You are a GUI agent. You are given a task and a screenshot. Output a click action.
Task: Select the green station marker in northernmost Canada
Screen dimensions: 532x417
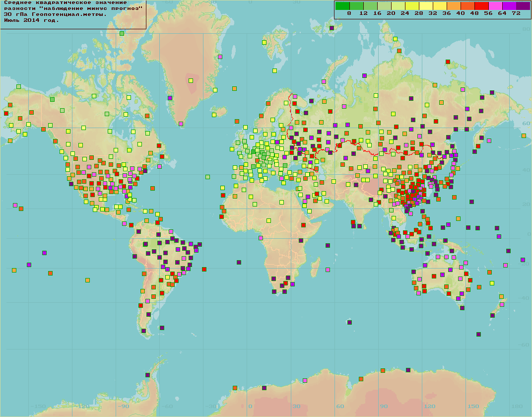click(x=122, y=33)
